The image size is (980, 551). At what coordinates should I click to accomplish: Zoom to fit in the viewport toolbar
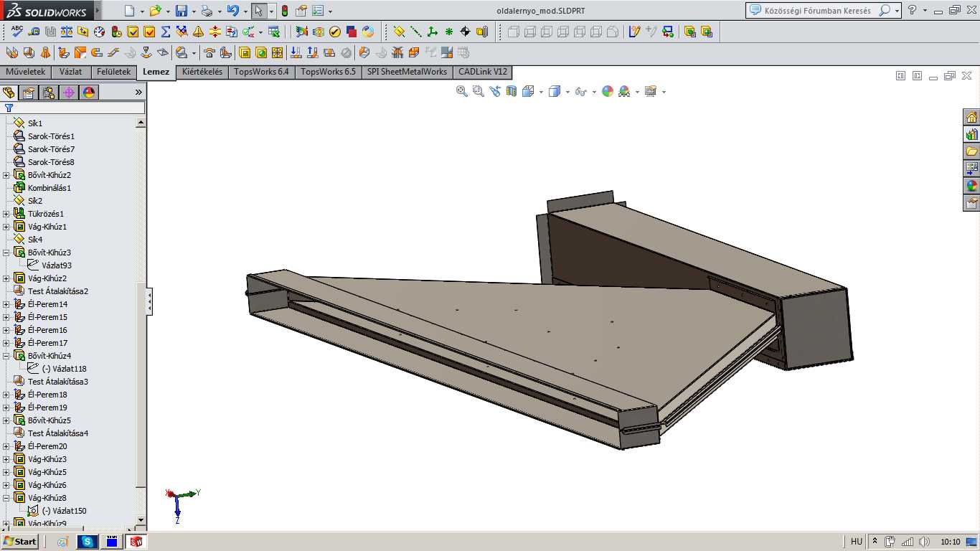[462, 91]
